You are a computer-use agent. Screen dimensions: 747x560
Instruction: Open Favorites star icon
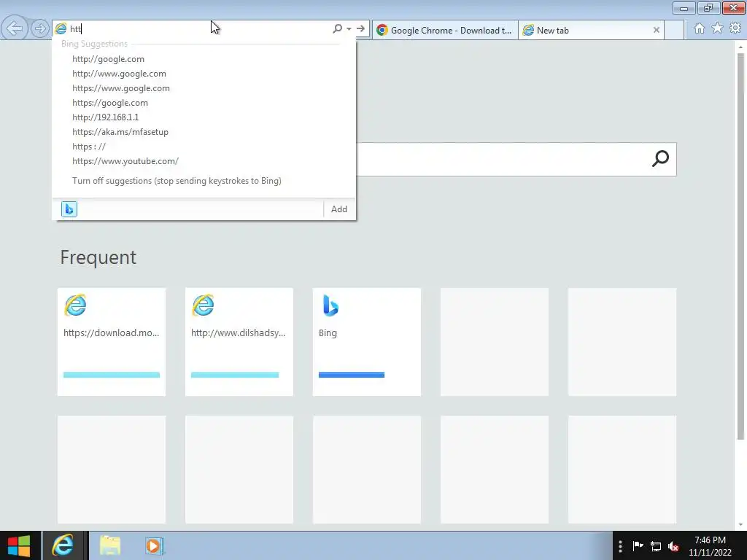[x=717, y=28]
